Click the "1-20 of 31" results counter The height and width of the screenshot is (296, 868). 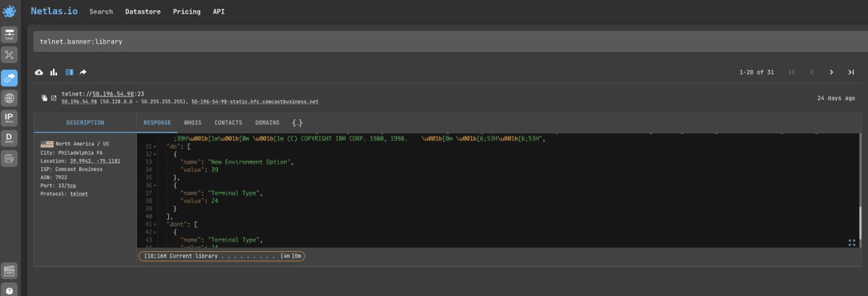[x=756, y=72]
